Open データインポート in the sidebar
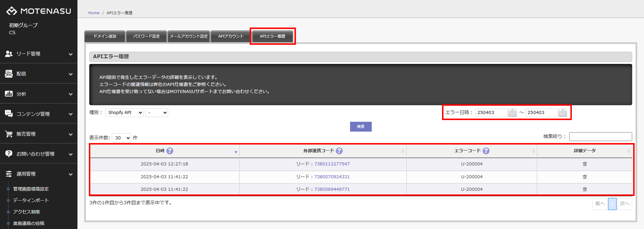The width and height of the screenshot is (644, 229). (31, 200)
